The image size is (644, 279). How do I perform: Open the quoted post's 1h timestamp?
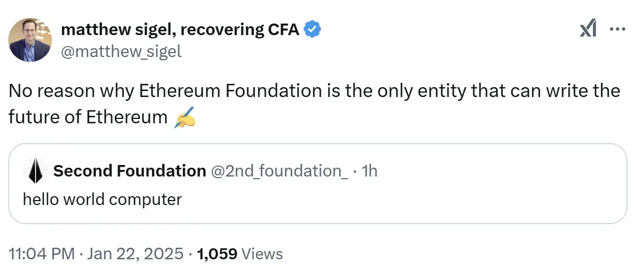(370, 171)
